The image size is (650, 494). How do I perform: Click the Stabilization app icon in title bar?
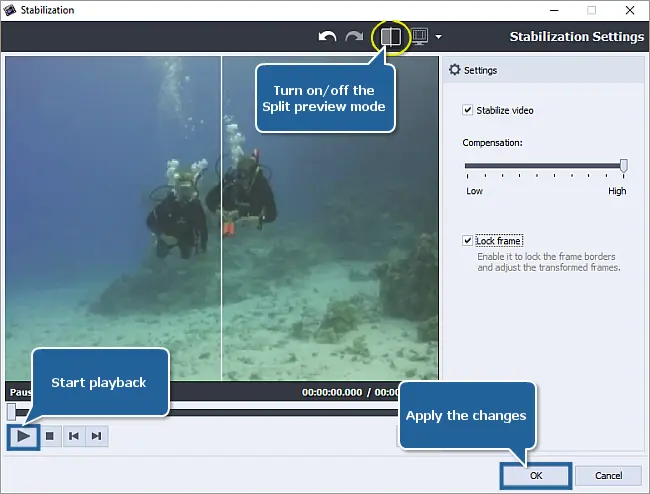pos(12,10)
